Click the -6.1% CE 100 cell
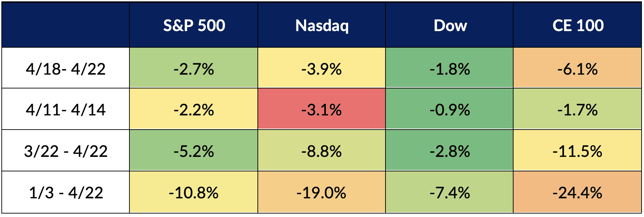The height and width of the screenshot is (217, 644). click(578, 69)
